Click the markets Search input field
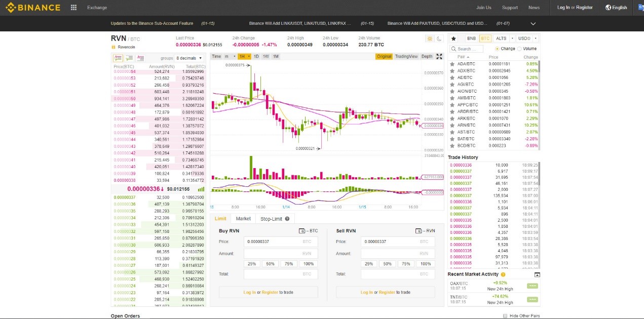The image size is (644, 319). 466,49
